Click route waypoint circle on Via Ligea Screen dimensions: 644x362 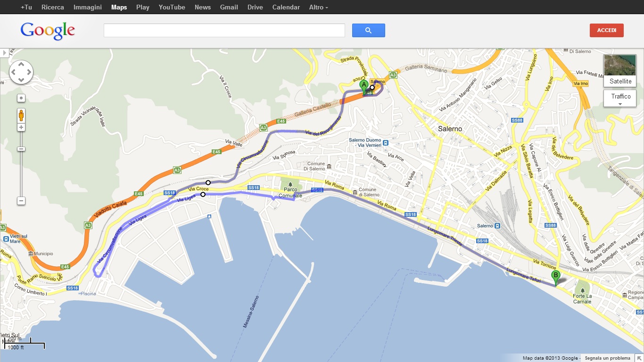203,194
